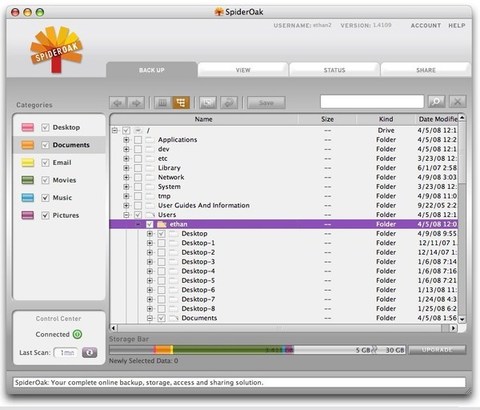This screenshot has width=480, height=410.
Task: Click the rescan refresh icon beside Last Scan
Action: [89, 353]
